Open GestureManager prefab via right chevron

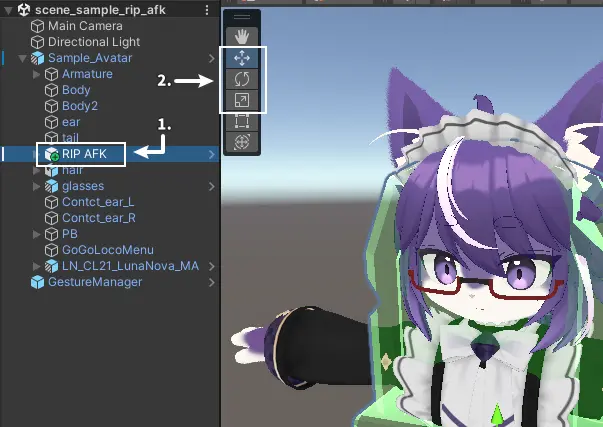click(x=212, y=282)
